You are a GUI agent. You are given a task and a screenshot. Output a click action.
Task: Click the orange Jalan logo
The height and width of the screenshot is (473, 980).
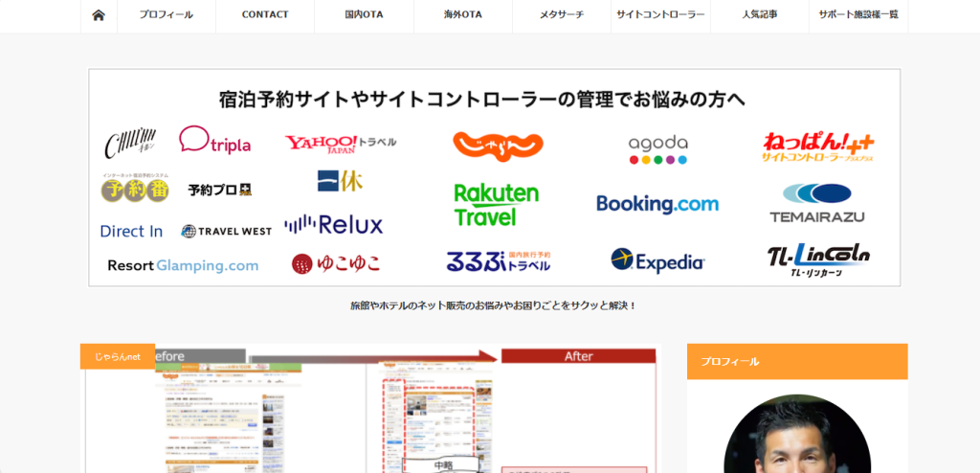(498, 146)
